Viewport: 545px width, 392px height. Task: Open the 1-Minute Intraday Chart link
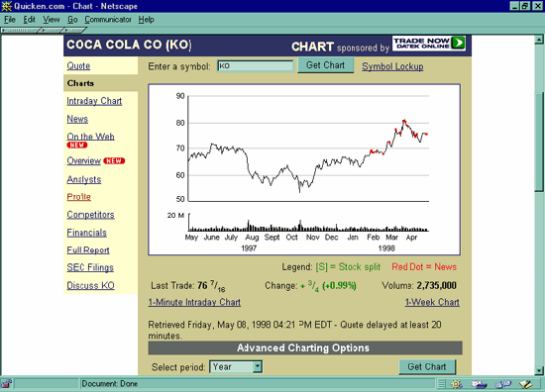pos(194,302)
